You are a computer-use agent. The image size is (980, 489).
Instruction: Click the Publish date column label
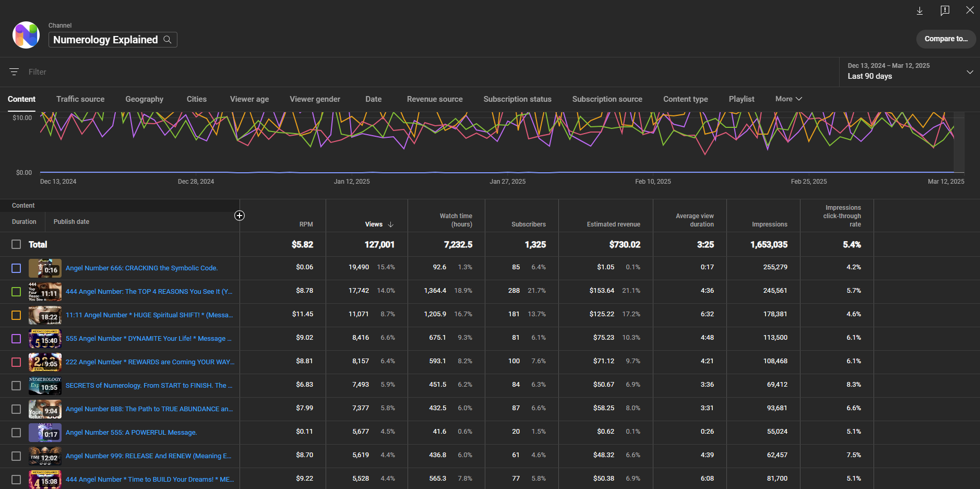pos(71,222)
